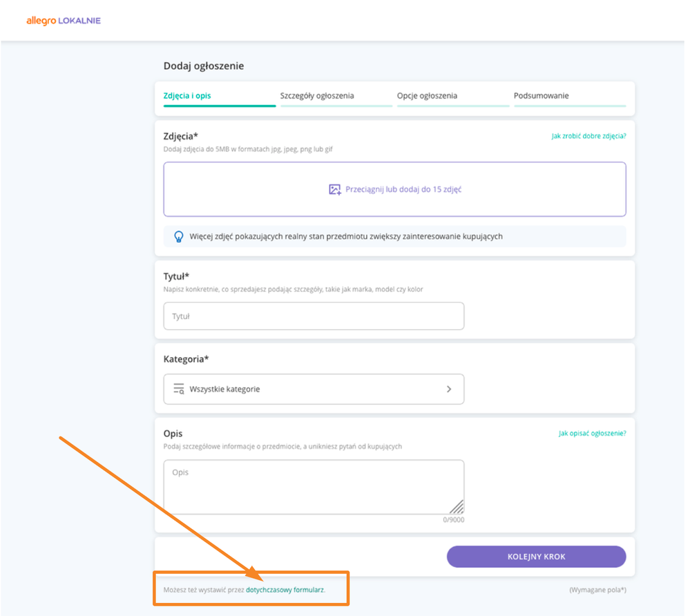Viewport: 690px width, 616px height.
Task: Click the empty photo upload drop zone
Action: click(x=394, y=189)
